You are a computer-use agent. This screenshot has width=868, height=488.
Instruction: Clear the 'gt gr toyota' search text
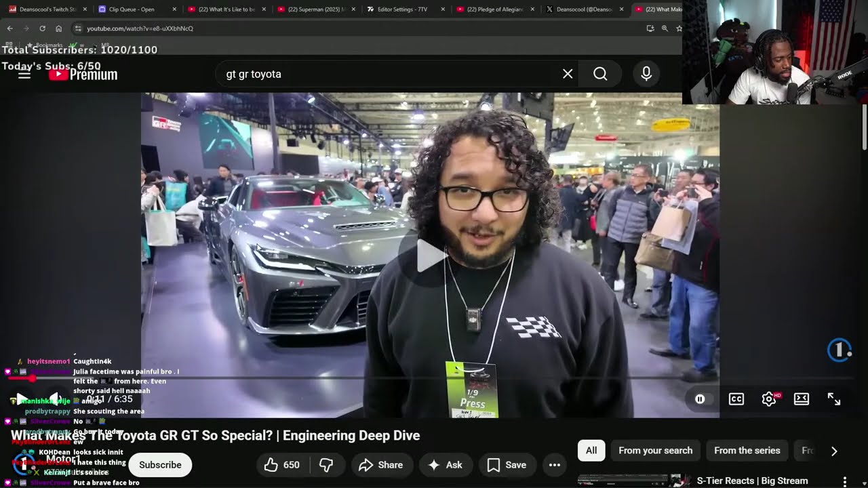(x=568, y=74)
